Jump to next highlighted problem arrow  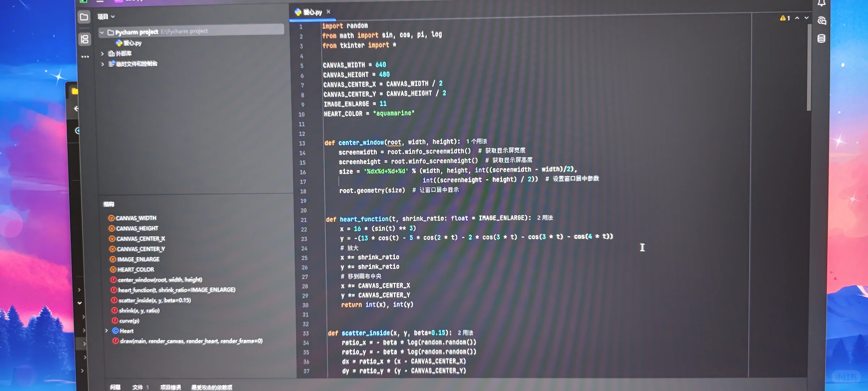pyautogui.click(x=806, y=18)
